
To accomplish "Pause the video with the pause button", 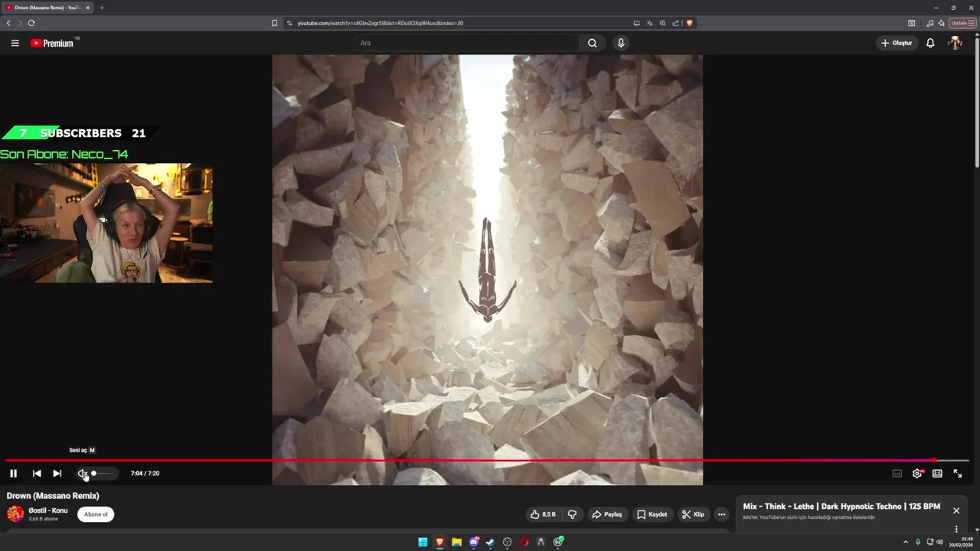I will tap(13, 474).
